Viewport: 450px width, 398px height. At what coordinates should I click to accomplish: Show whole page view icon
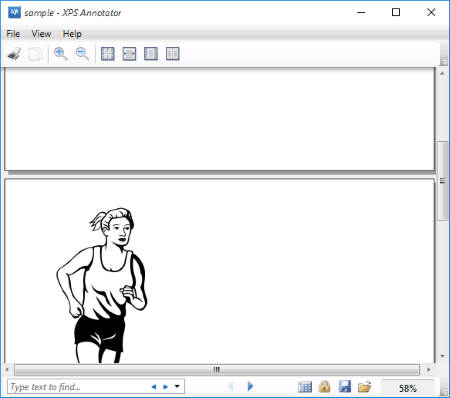[x=151, y=54]
